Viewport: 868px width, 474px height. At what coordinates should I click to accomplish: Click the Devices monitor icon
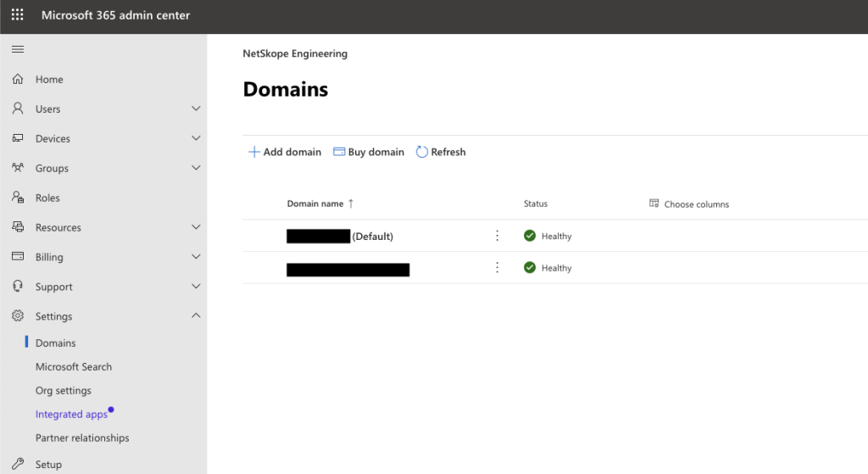[x=18, y=138]
